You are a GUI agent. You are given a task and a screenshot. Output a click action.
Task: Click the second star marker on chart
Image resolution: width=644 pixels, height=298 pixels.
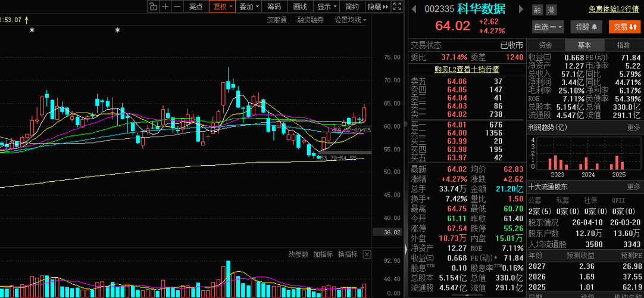117,30
